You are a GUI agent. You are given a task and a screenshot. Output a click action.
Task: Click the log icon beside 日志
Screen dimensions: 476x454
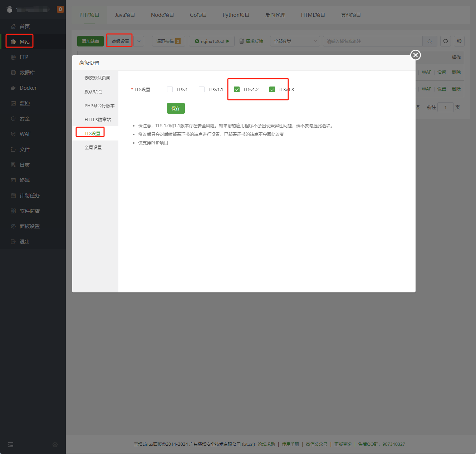(13, 165)
